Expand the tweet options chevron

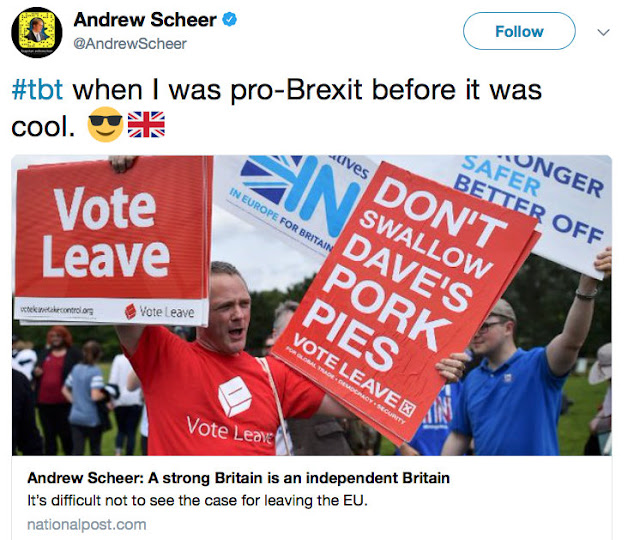(x=603, y=32)
